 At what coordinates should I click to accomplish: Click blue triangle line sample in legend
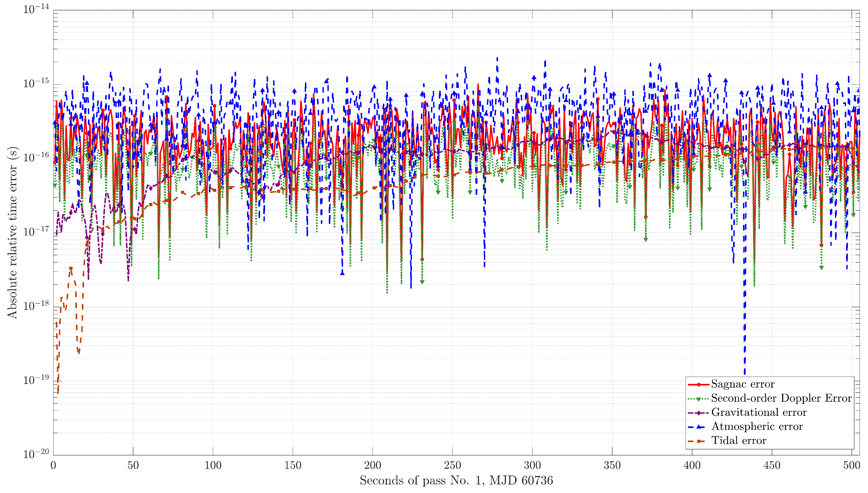698,427
